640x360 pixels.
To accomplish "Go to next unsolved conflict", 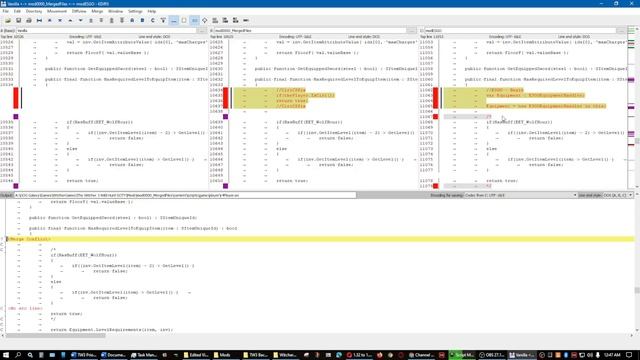I will click(122, 20).
